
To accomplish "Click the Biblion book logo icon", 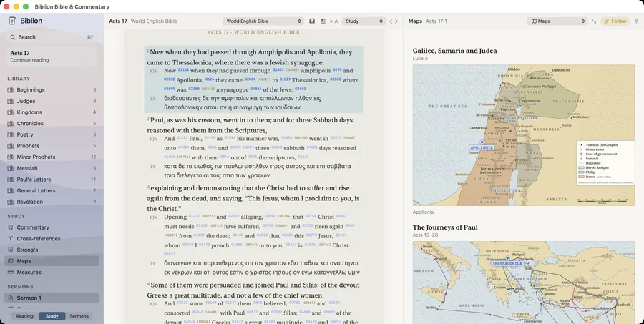I will 12,21.
